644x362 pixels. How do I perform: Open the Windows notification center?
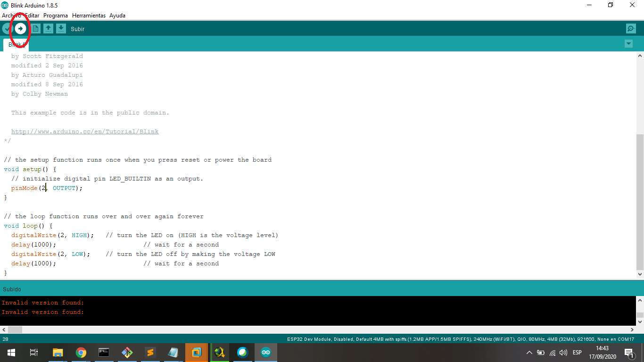click(x=629, y=353)
